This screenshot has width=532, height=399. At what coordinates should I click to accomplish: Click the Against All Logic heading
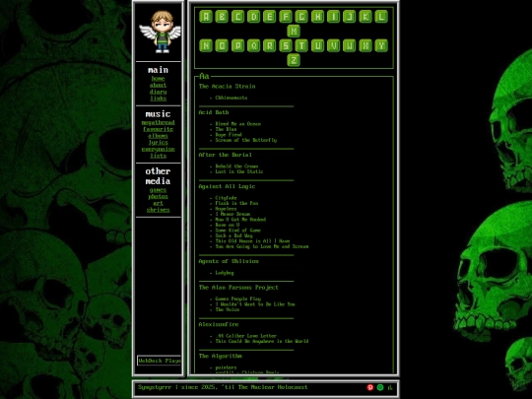[x=227, y=186]
